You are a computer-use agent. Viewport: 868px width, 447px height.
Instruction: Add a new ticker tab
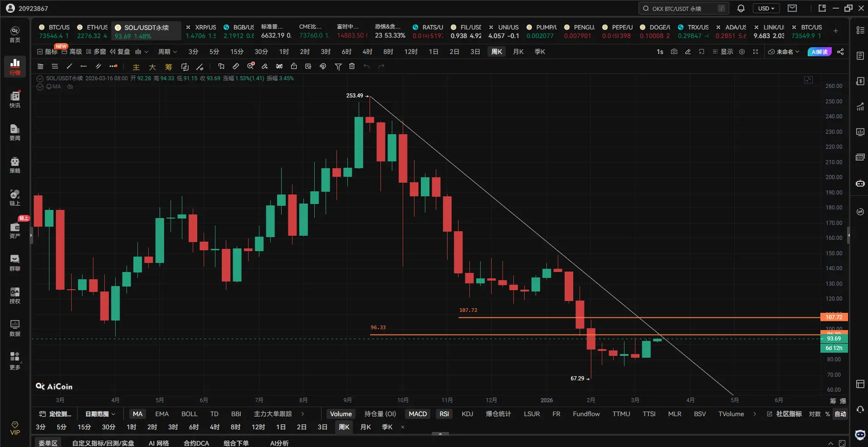click(835, 31)
